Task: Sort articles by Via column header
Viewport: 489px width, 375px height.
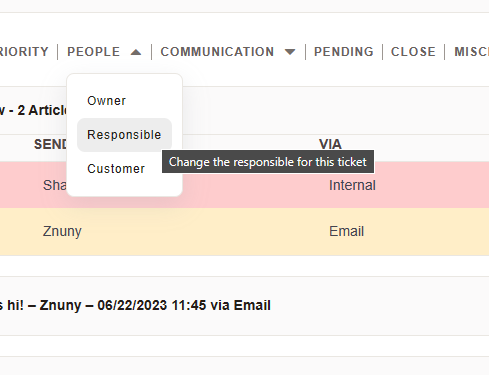Action: [x=330, y=144]
